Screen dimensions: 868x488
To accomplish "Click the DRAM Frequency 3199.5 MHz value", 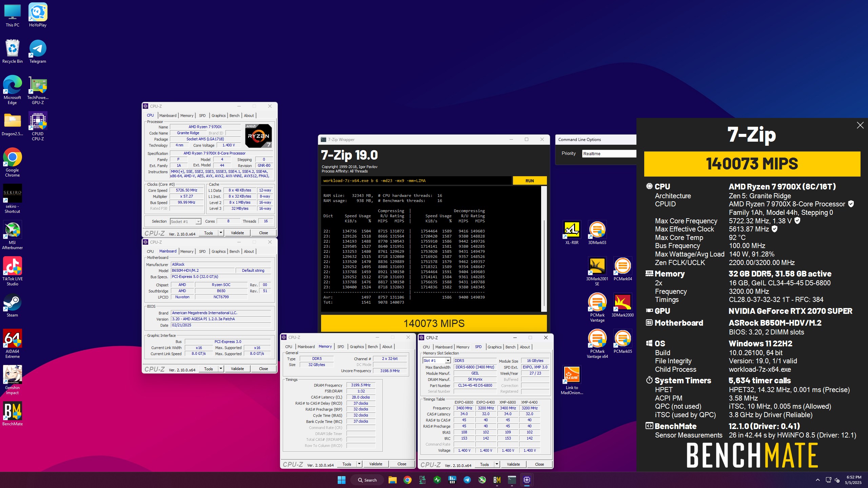I will pos(360,385).
